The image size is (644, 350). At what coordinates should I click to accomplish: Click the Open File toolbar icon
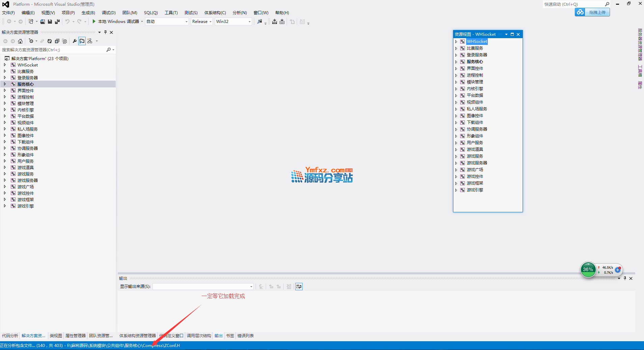click(x=43, y=22)
